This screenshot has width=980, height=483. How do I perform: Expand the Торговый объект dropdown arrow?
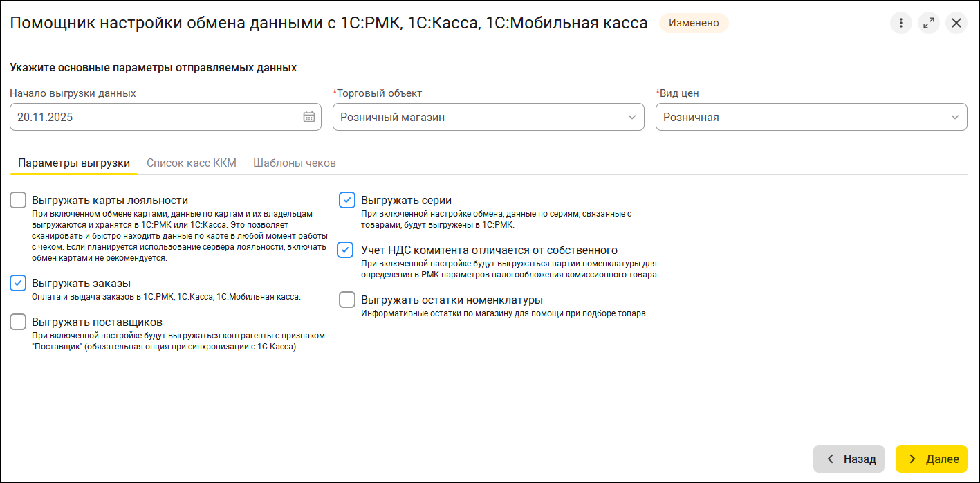631,117
